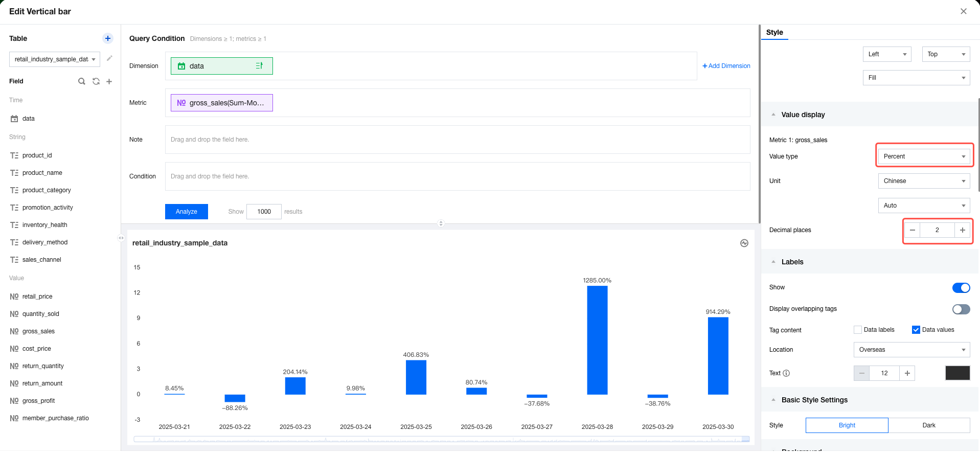Click the decimal places value field
This screenshot has width=980, height=455.
click(937, 230)
